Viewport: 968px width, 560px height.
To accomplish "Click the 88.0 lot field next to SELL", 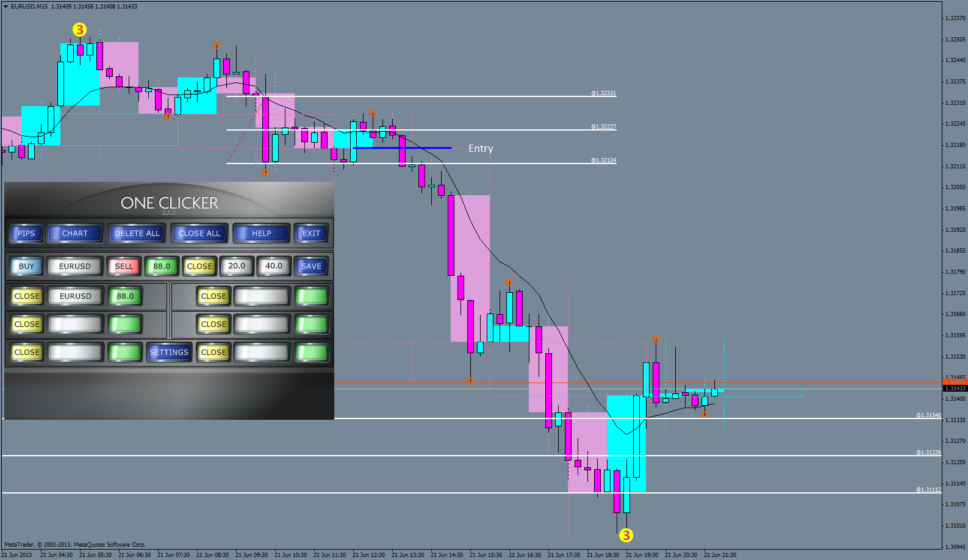I will (x=162, y=266).
